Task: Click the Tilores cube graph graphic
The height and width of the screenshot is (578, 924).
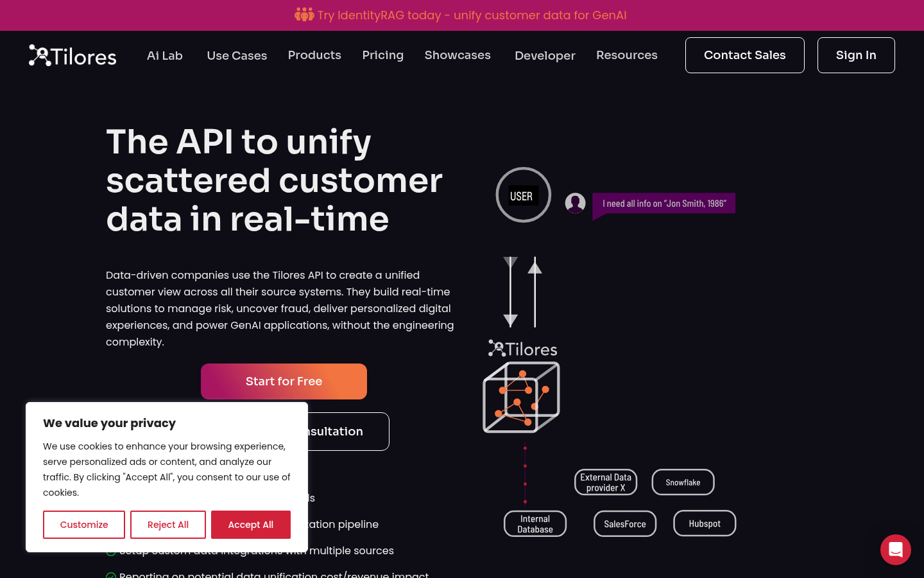Action: 521,397
